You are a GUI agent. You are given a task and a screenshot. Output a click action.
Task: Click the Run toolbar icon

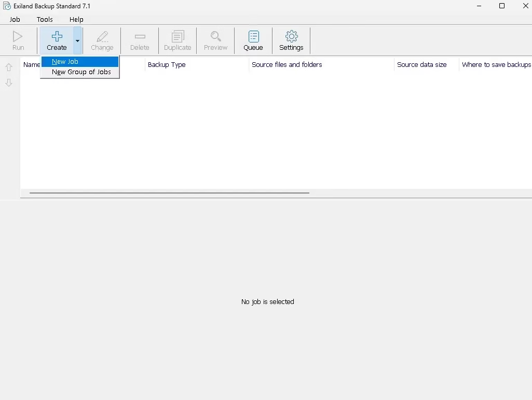[18, 37]
